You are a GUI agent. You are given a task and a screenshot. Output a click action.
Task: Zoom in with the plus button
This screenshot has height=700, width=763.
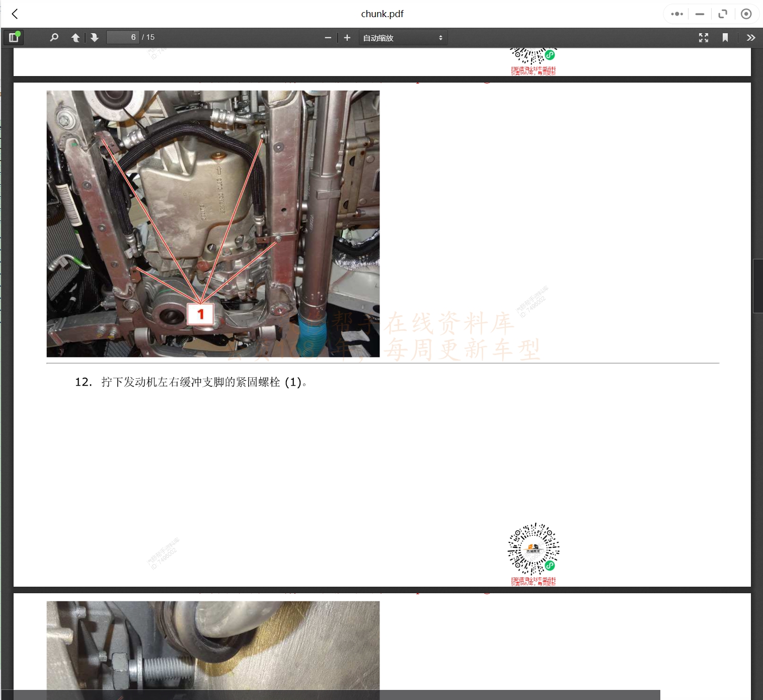point(347,38)
